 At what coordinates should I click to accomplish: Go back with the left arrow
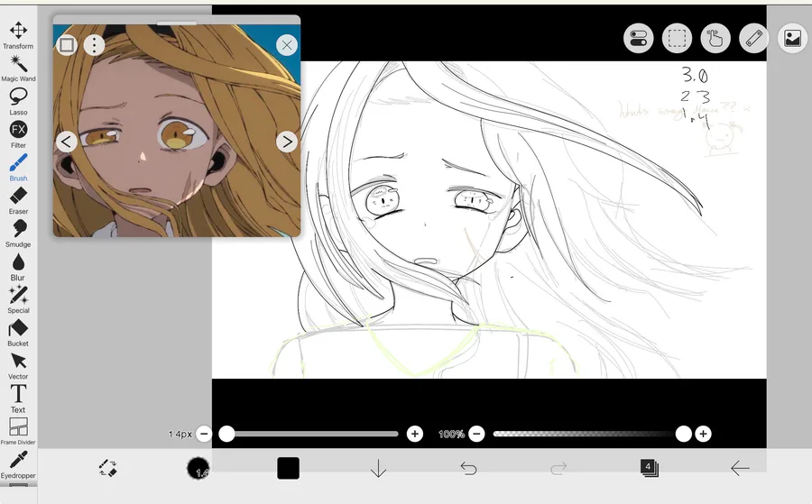740,468
